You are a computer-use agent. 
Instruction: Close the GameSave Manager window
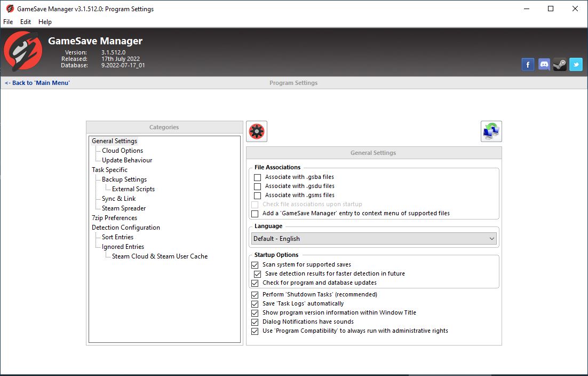pos(575,9)
